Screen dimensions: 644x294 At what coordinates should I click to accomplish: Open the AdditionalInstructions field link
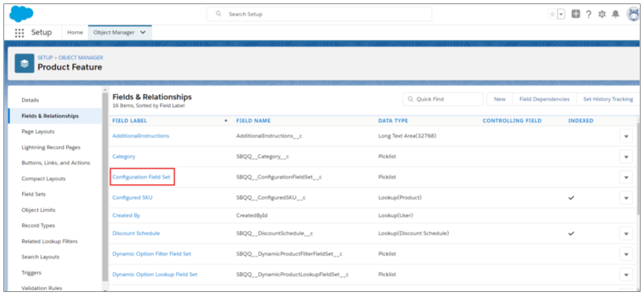click(x=141, y=136)
